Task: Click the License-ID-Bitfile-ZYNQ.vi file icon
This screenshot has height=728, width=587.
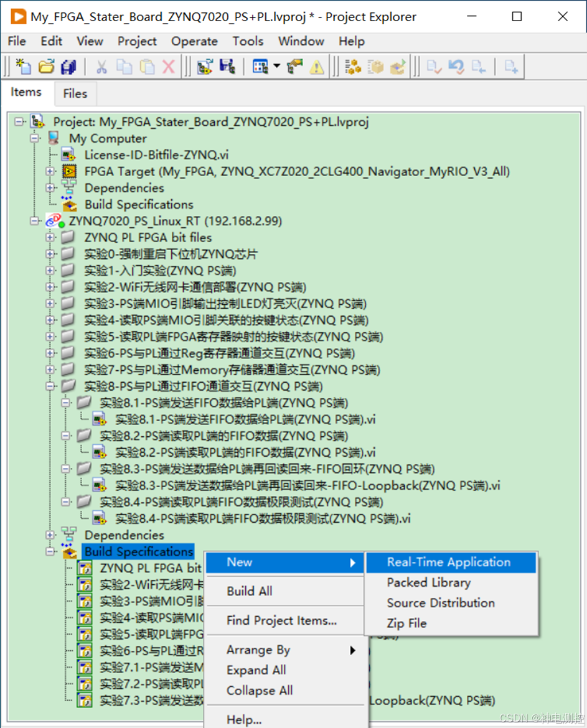Action: click(x=68, y=154)
